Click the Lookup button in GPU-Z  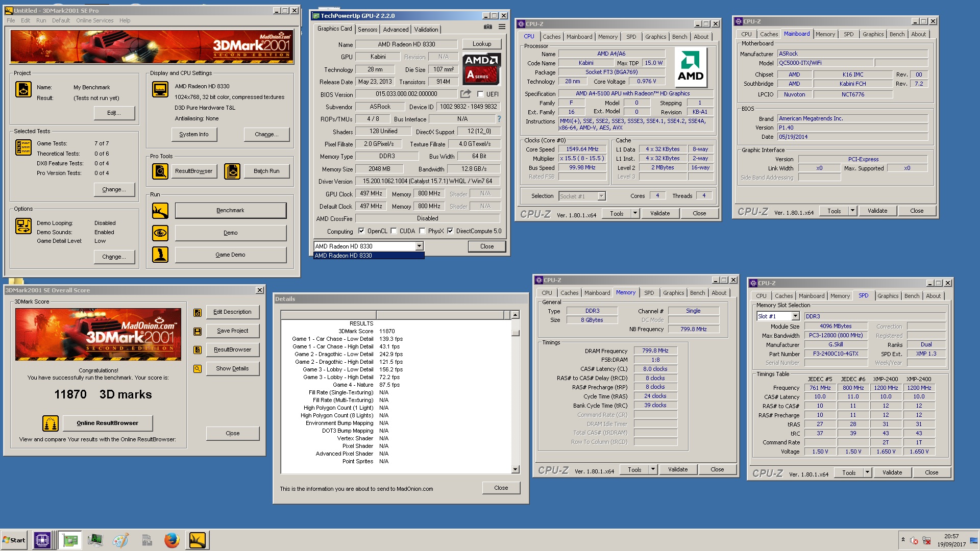coord(482,44)
